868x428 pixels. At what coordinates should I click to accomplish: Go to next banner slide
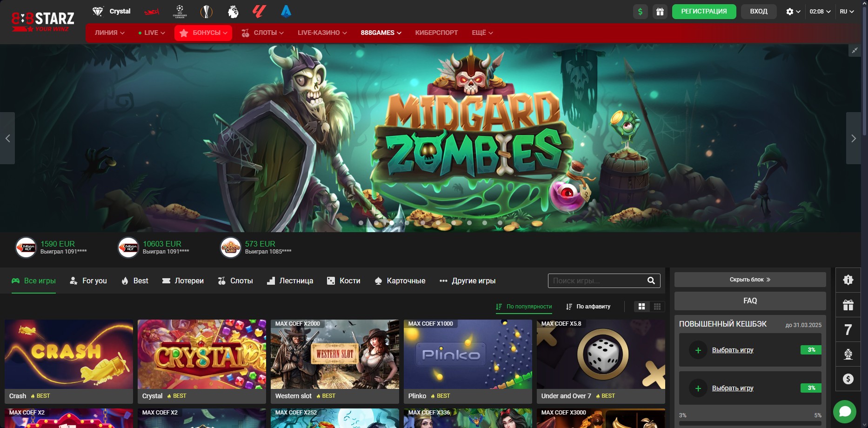pos(854,138)
